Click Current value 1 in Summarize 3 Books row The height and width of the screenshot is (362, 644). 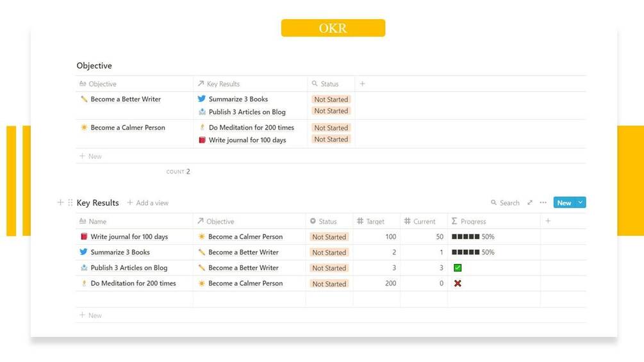point(442,252)
